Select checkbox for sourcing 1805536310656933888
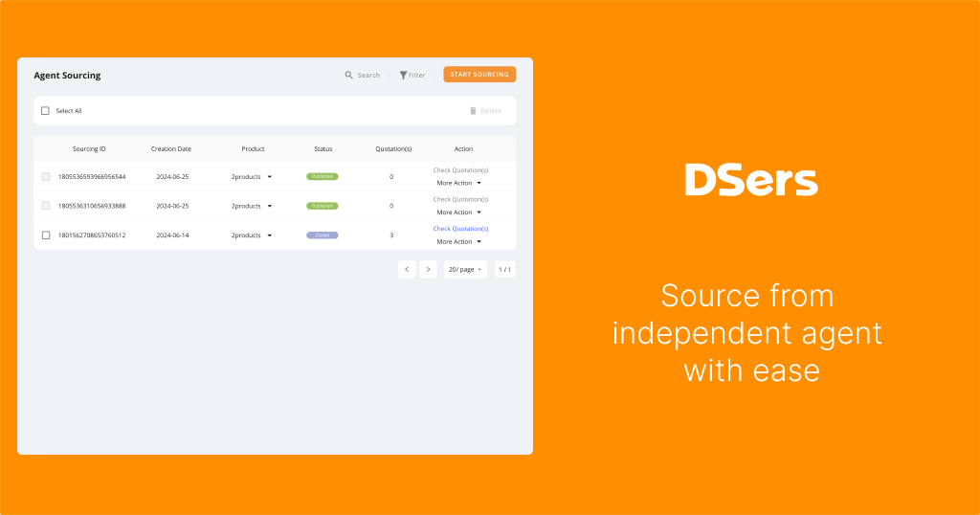 pos(46,206)
